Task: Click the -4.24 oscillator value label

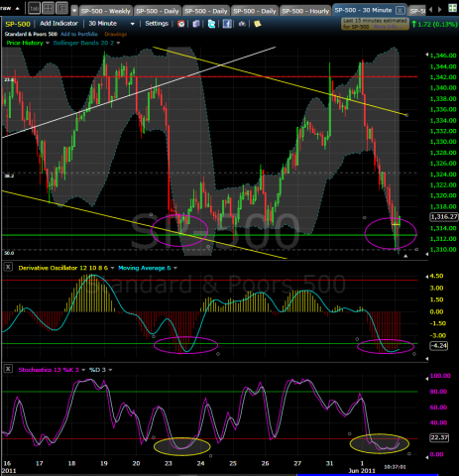Action: pyautogui.click(x=439, y=346)
